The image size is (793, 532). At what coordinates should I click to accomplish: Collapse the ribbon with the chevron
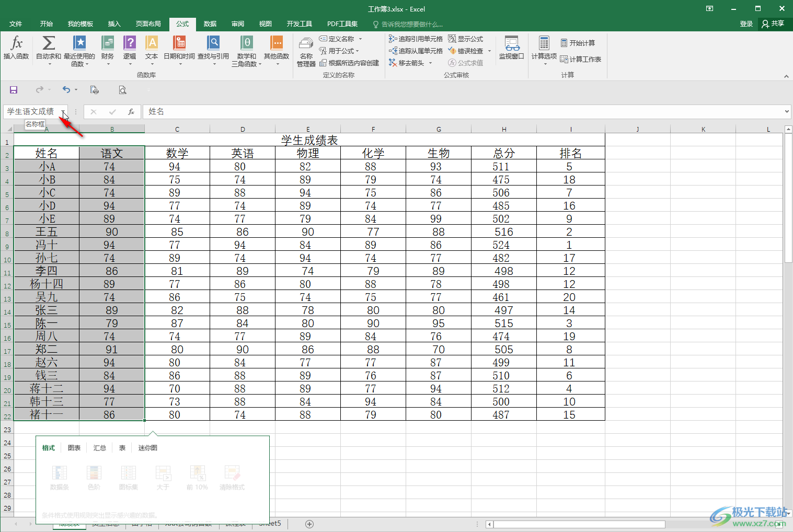(786, 76)
